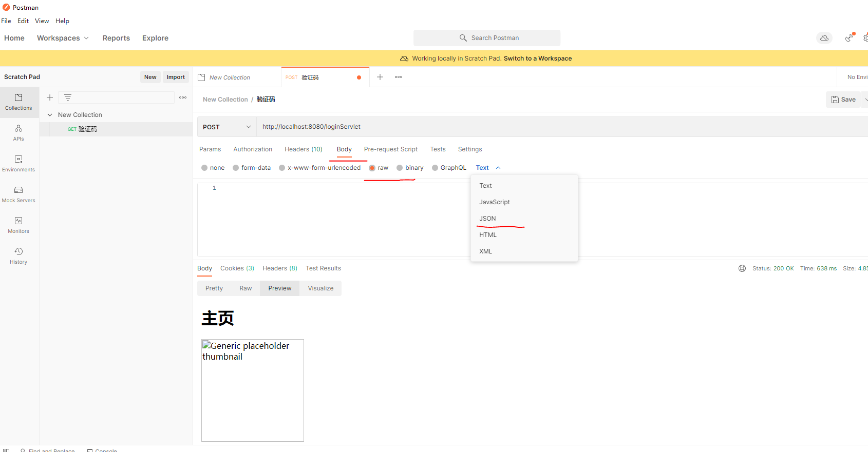
Task: Select the binary body type radio
Action: point(400,168)
